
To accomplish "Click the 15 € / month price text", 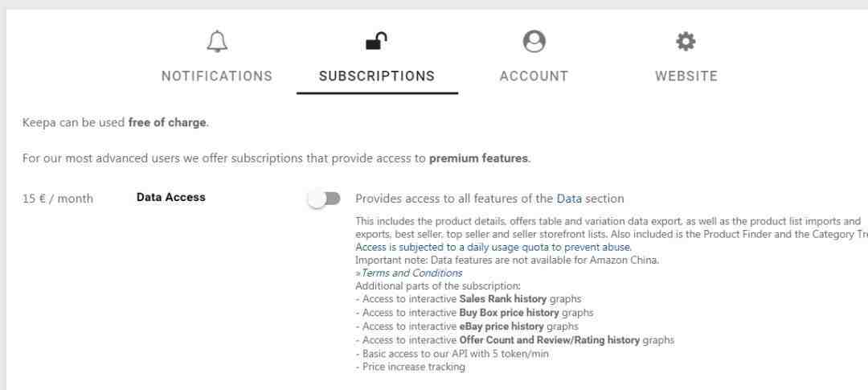I will pos(58,199).
